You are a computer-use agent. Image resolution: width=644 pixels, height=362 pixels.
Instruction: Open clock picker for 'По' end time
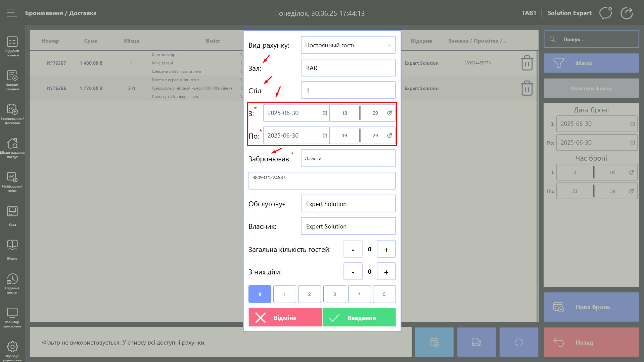[x=389, y=136]
